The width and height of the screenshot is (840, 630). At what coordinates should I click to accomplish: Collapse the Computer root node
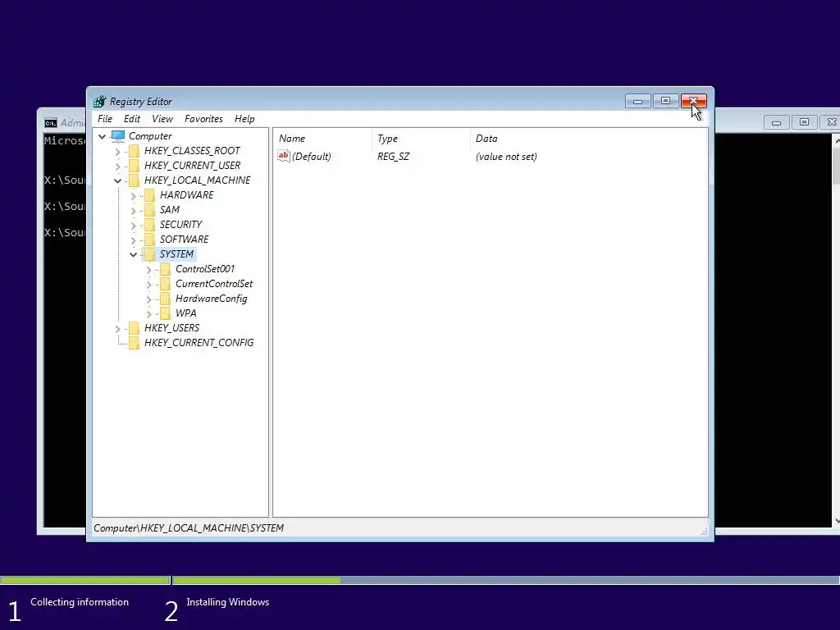coord(102,137)
